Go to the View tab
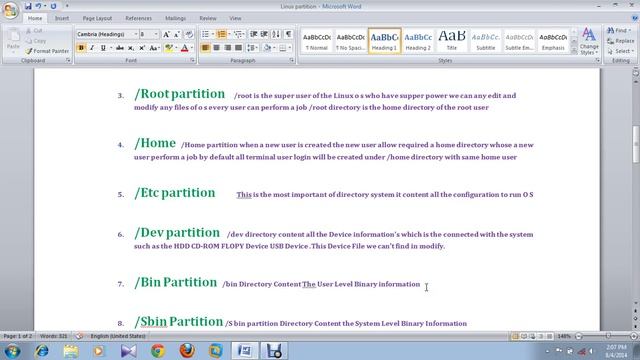This screenshot has height=360, width=640. coord(235,18)
